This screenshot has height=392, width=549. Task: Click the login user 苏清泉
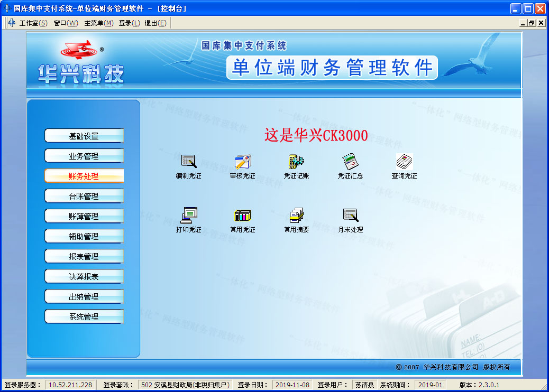(x=364, y=385)
